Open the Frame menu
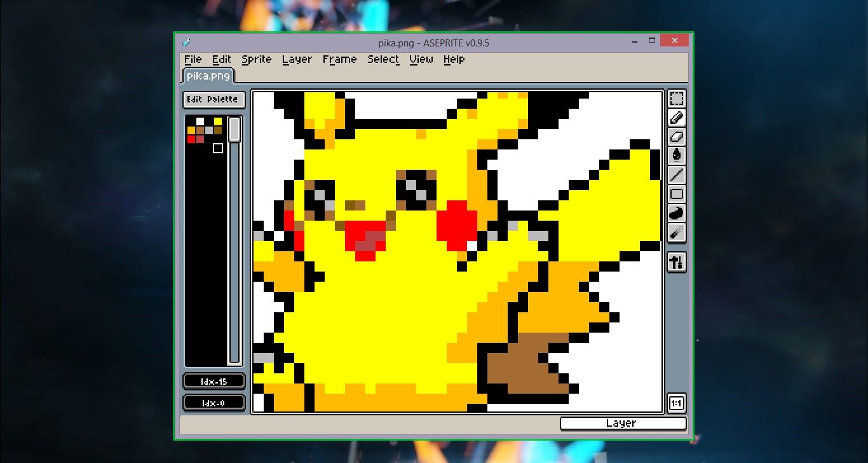Viewport: 868px width, 463px height. 339,59
